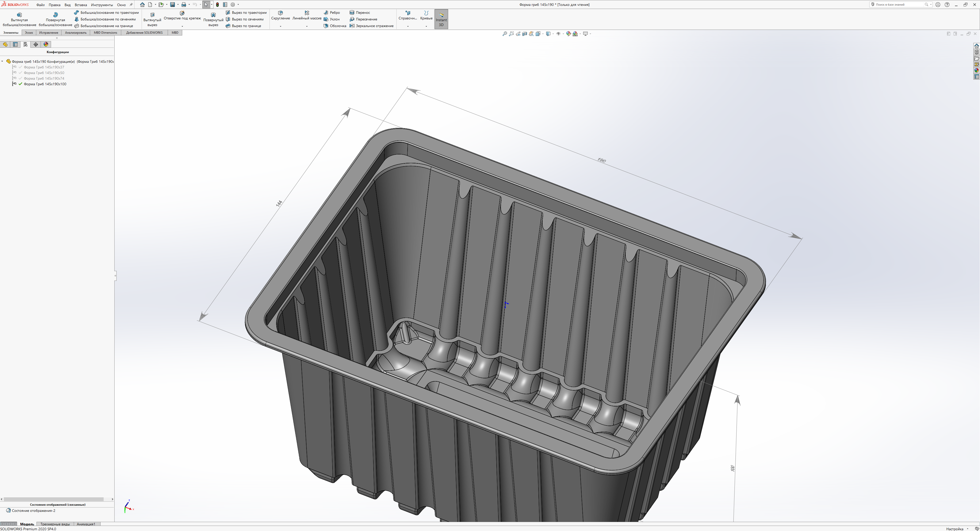Open the Трехмерные виды bottom tab

(55, 524)
